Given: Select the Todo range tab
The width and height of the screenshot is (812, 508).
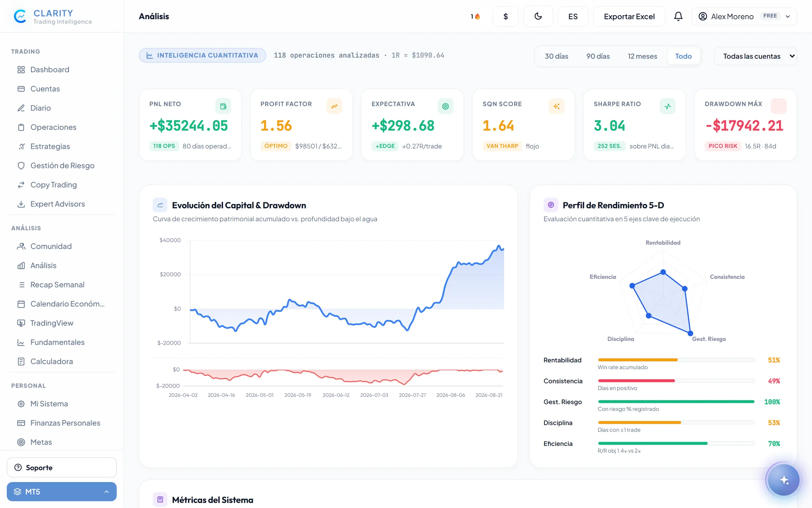Looking at the screenshot, I should click(683, 56).
